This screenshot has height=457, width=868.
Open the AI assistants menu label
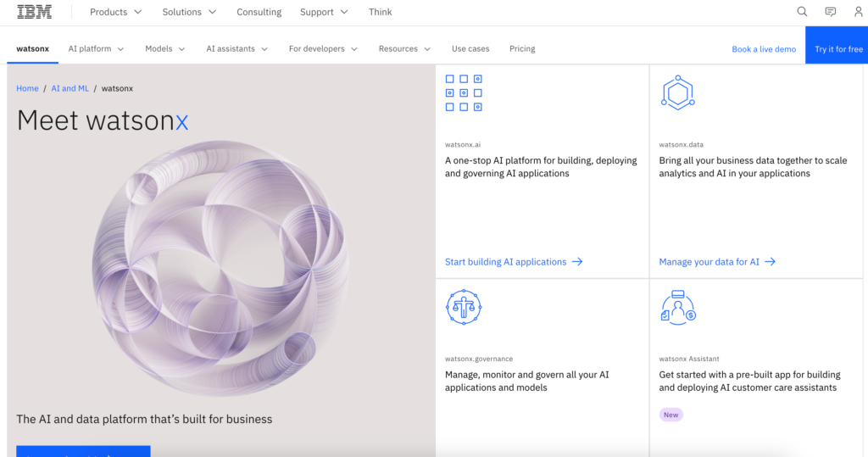tap(231, 48)
